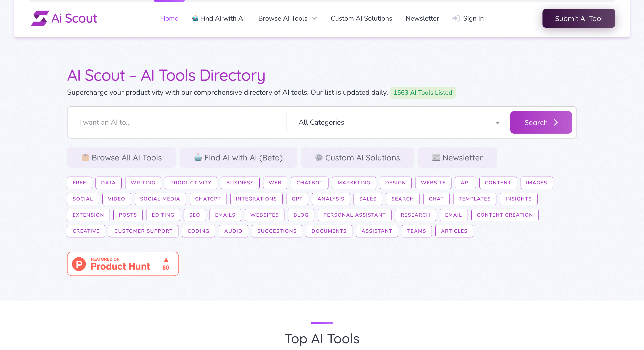This screenshot has width=644, height=350.
Task: Click the robot icon beside Find AI with AI
Action: coord(195,18)
